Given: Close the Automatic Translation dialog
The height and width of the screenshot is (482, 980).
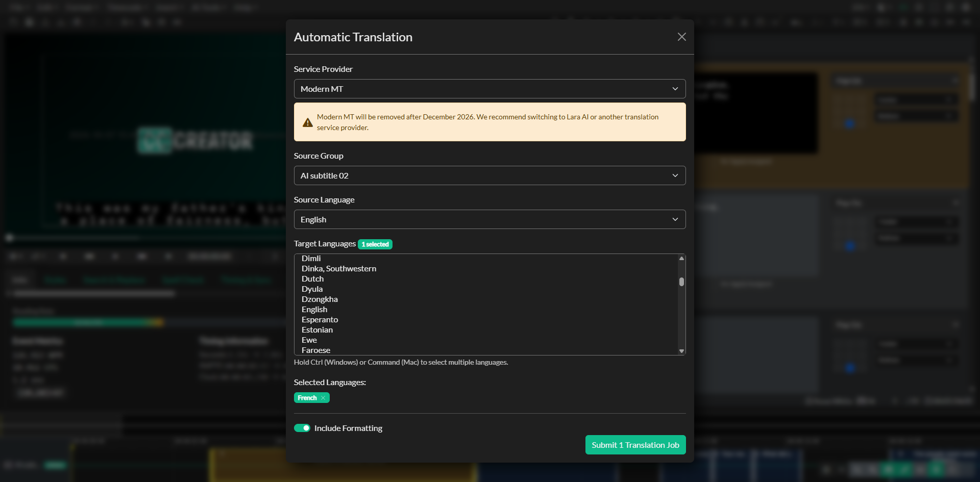Looking at the screenshot, I should click(681, 37).
